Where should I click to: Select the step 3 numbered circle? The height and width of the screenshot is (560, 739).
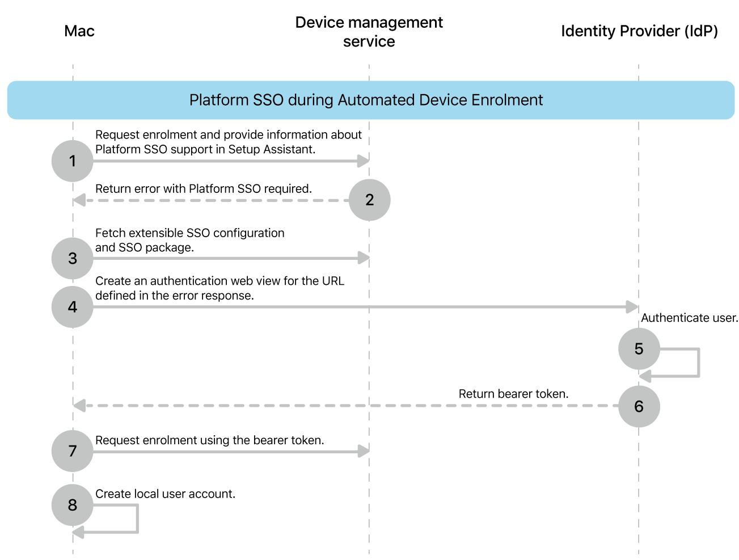(x=72, y=258)
